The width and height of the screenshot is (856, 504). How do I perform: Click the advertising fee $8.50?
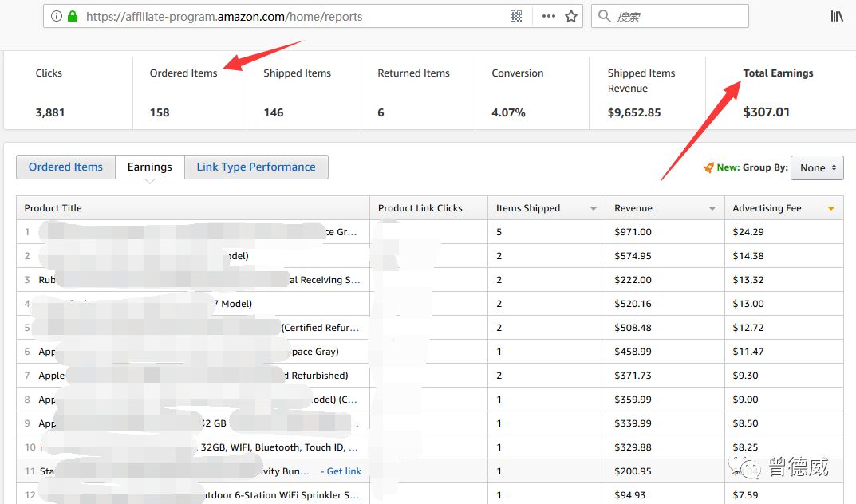pyautogui.click(x=745, y=423)
